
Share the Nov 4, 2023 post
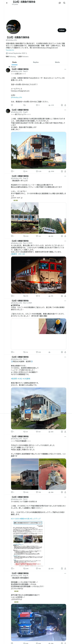point(65,296)
